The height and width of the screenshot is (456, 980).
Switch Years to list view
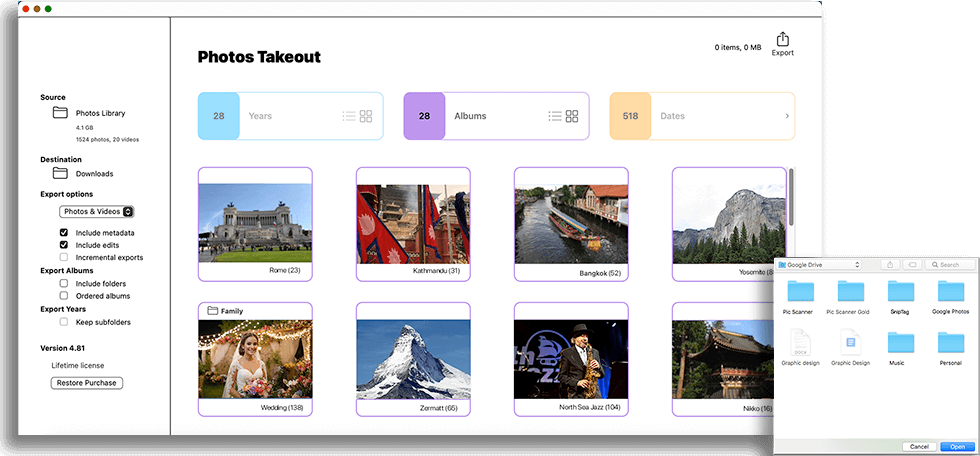click(349, 116)
